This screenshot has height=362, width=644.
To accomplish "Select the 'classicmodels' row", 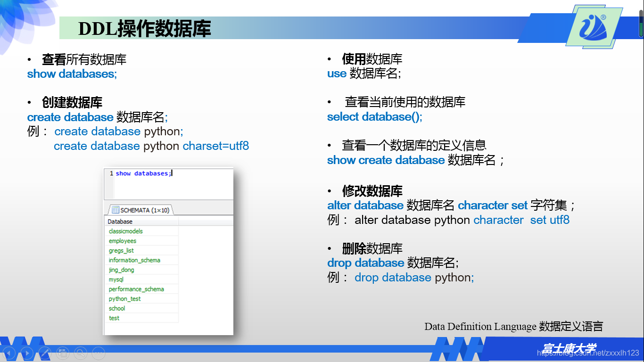I will point(141,231).
